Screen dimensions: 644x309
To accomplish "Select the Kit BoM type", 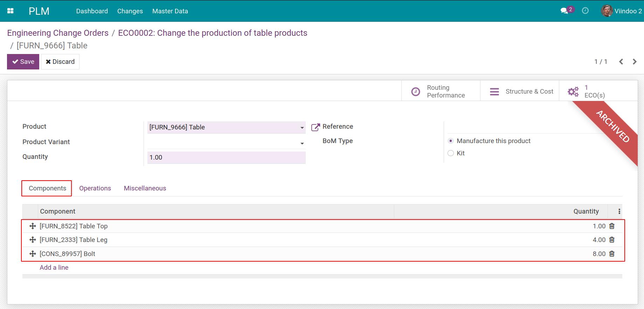I will [451, 153].
